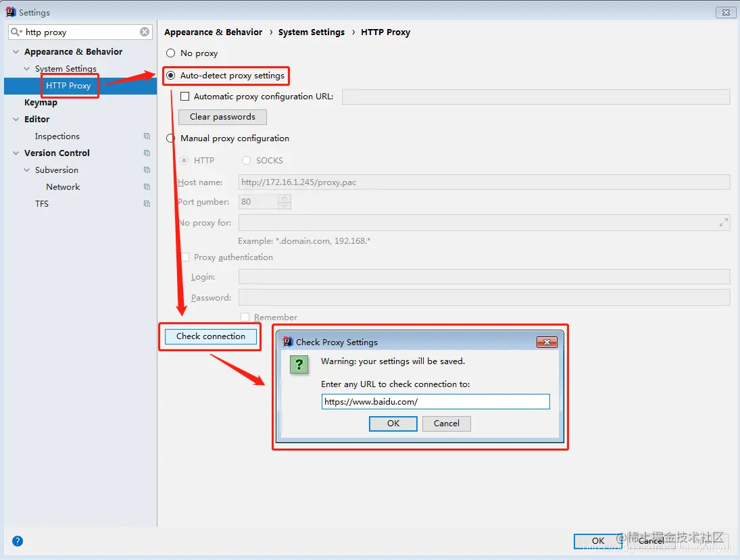Click the Automatic proxy configuration URL field
The image size is (740, 560).
(536, 96)
